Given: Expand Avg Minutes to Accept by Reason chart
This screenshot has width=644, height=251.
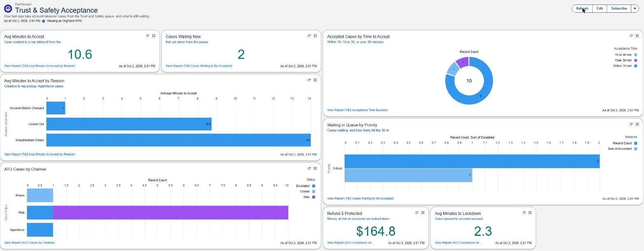Looking at the screenshot, I should tap(315, 80).
